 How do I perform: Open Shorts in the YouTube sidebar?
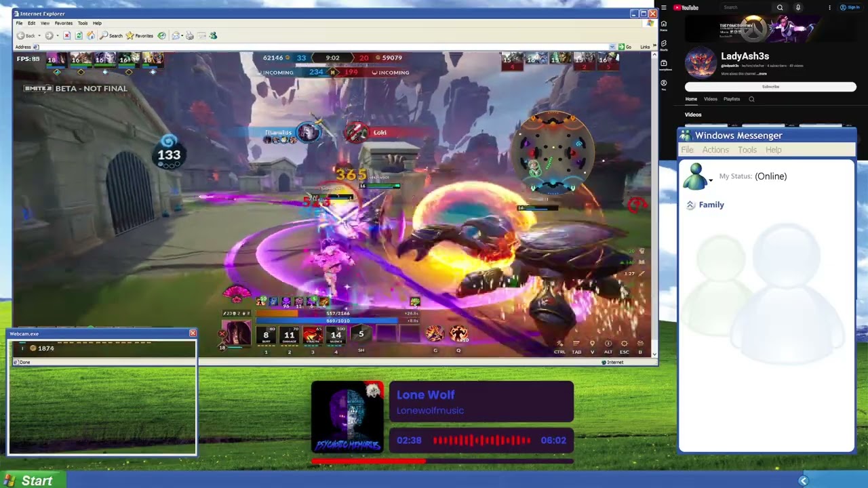pyautogui.click(x=664, y=45)
